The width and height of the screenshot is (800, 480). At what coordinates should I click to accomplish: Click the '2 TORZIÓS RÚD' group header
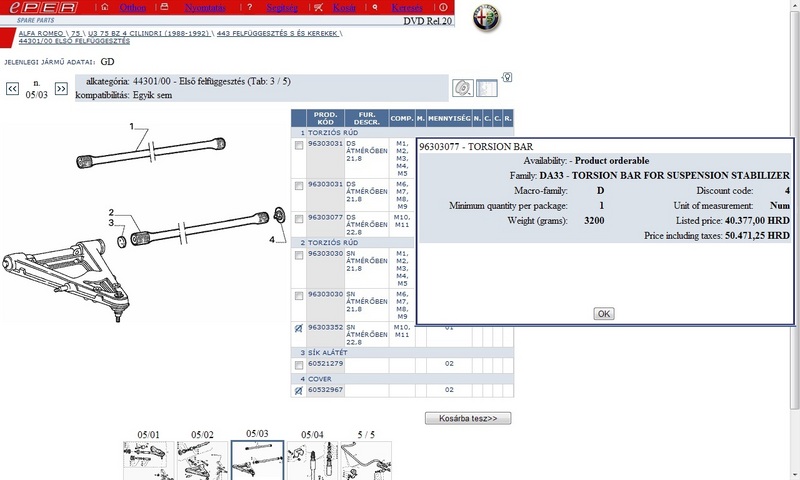coord(353,243)
